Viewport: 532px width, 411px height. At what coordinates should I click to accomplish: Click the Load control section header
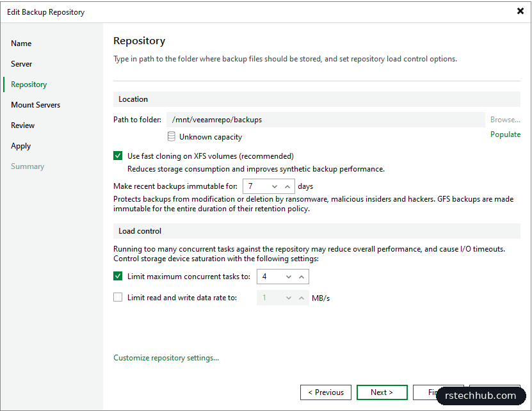click(316, 231)
